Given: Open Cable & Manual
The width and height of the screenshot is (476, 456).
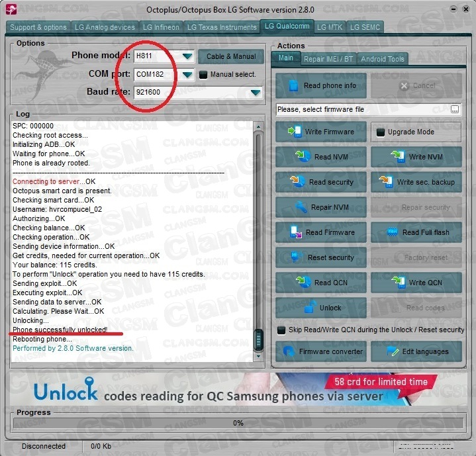Looking at the screenshot, I should click(231, 56).
